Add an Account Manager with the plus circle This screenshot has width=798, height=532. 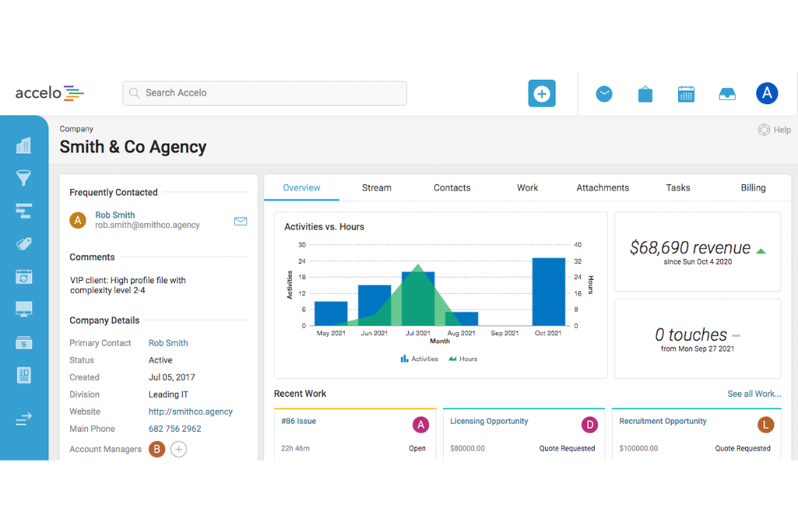click(178, 449)
